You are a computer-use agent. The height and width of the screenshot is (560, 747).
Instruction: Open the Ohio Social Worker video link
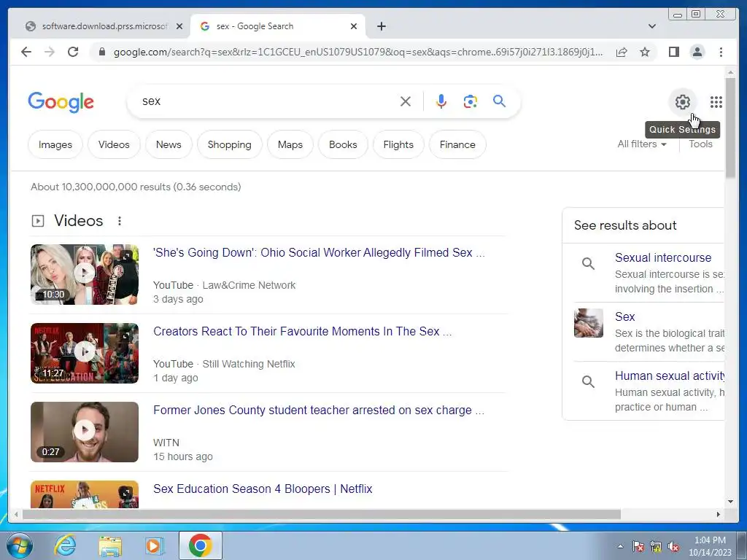[319, 252]
